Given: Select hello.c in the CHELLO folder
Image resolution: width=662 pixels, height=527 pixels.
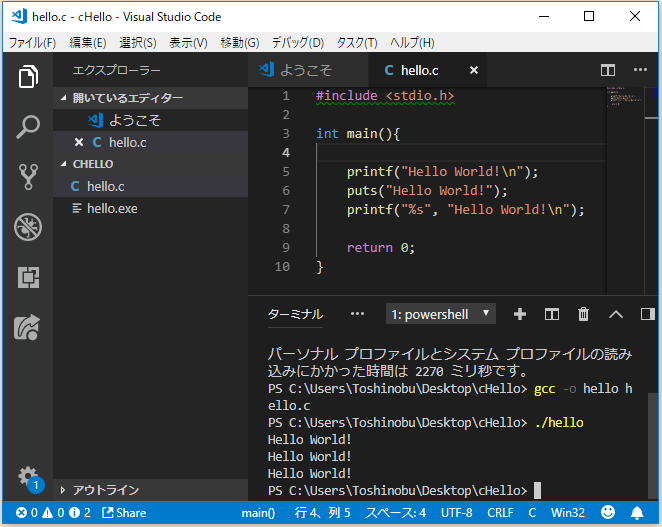Looking at the screenshot, I should click(x=150, y=186).
